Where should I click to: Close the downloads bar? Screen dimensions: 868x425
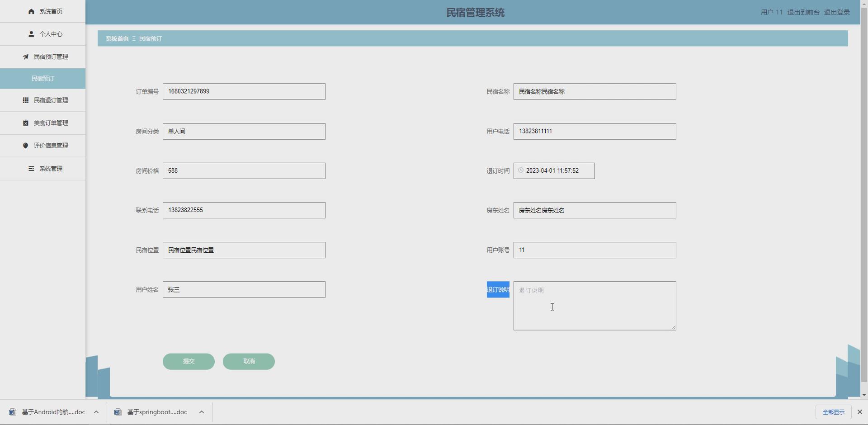[860, 412]
